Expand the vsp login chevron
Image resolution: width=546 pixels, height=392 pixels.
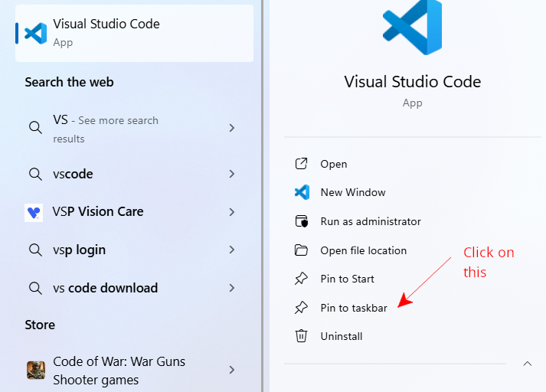point(232,250)
